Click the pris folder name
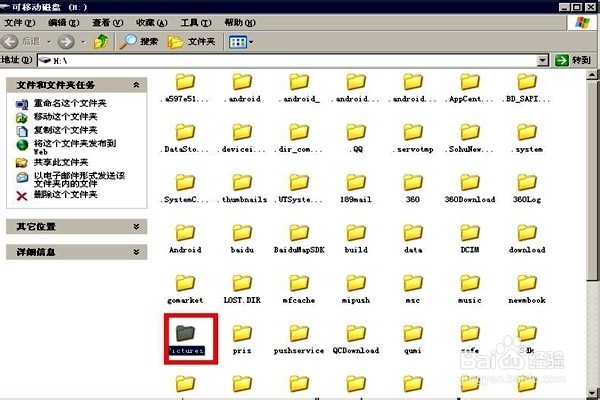 [242, 351]
